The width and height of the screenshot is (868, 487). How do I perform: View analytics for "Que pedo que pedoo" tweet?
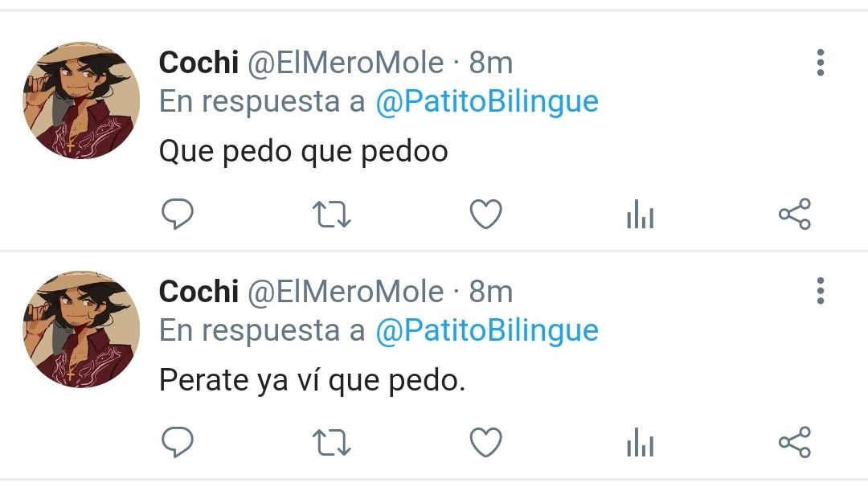click(x=641, y=215)
